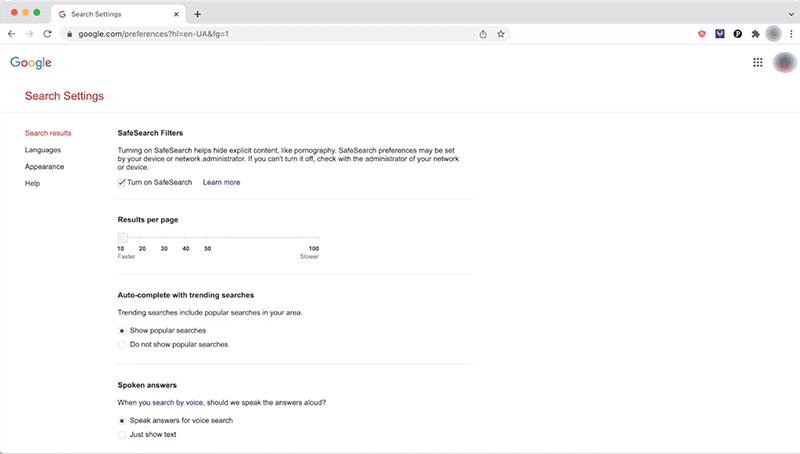800x454 pixels.
Task: Select Show popular searches
Action: (121, 331)
